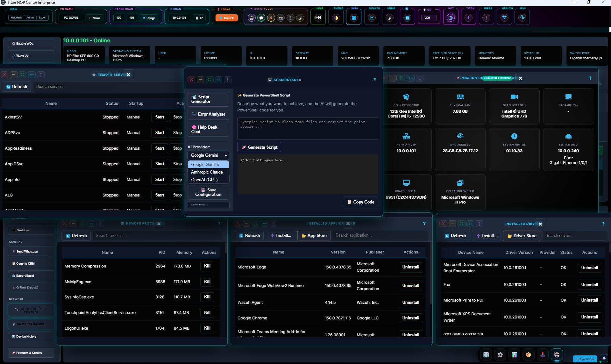Open the Health chart icon beside Info
Viewport: 611px width, 364px height.
point(372,18)
